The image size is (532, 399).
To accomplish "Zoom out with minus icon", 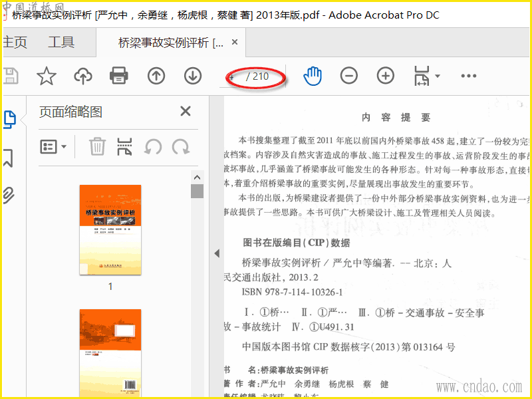I will tap(349, 75).
